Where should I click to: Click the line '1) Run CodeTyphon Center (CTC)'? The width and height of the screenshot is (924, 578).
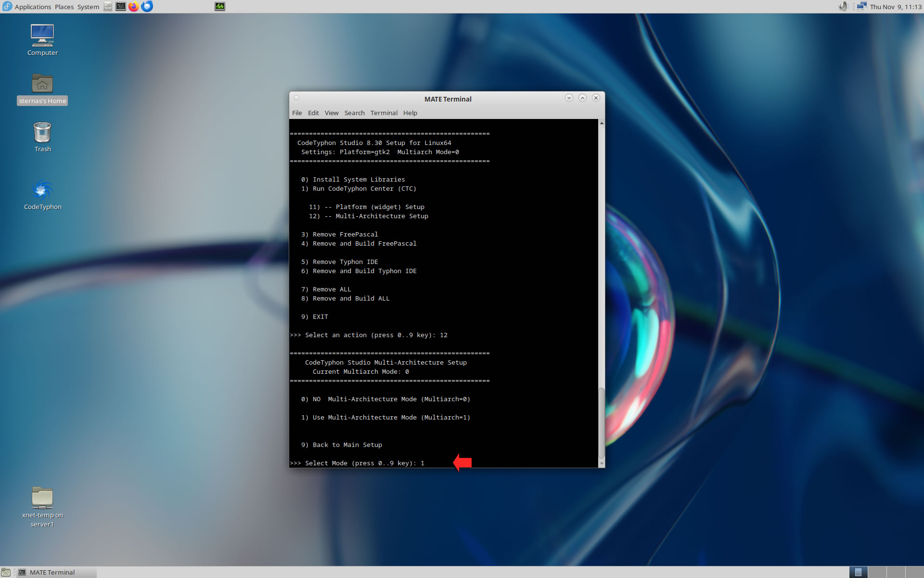(x=359, y=188)
